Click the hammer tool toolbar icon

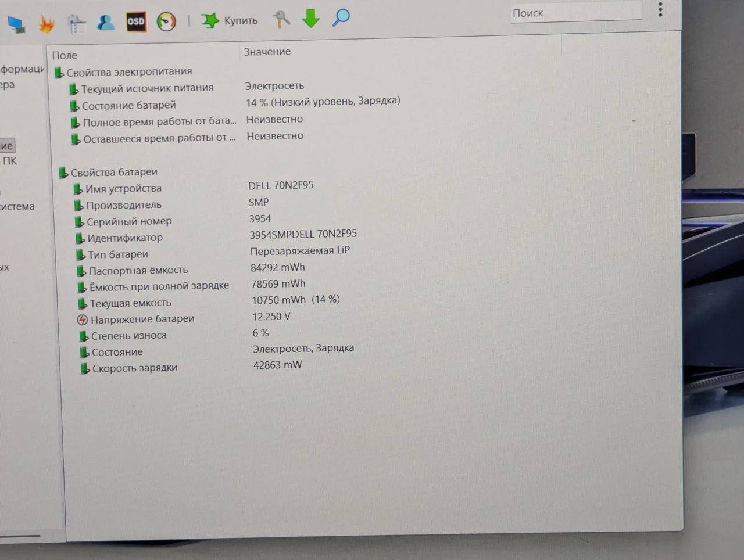tap(281, 19)
